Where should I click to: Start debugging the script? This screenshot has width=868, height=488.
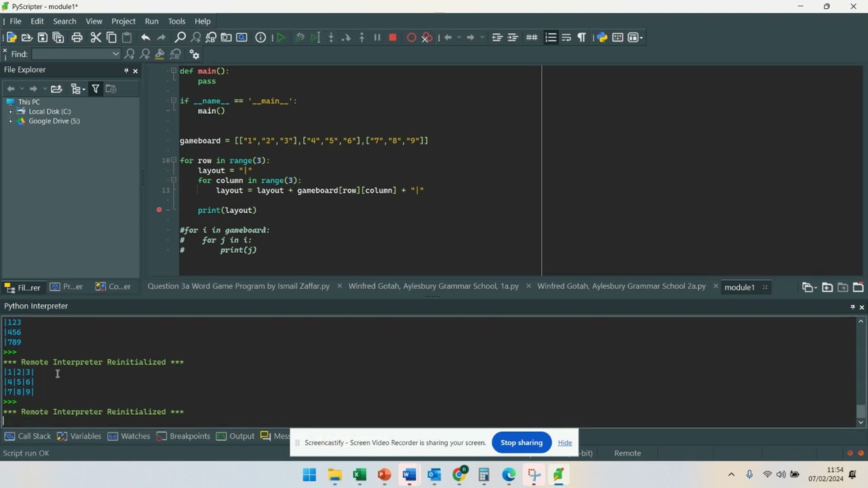300,38
